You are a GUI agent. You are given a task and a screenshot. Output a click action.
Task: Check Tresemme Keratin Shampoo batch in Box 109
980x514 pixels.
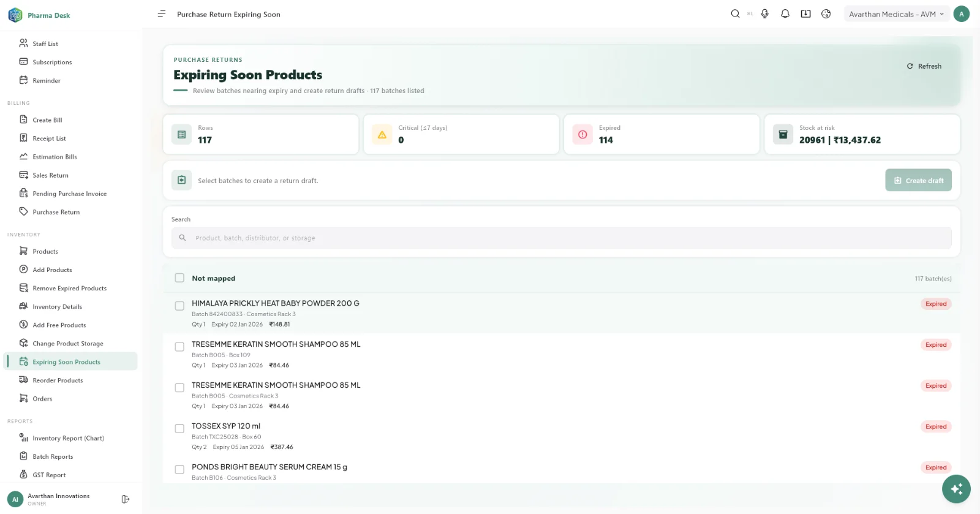(179, 347)
